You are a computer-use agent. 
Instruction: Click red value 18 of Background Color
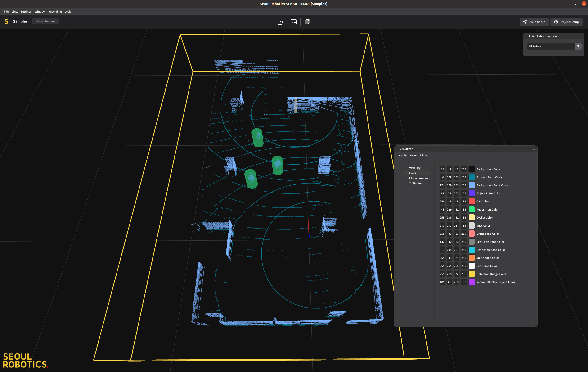coord(442,169)
